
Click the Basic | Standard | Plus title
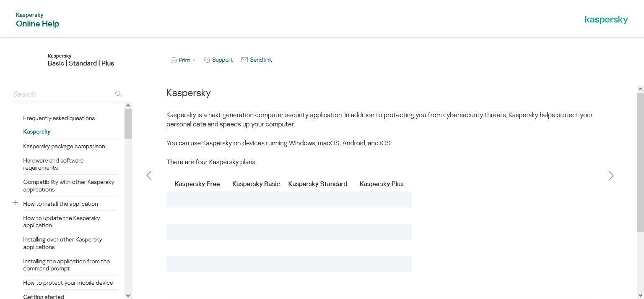coord(81,63)
